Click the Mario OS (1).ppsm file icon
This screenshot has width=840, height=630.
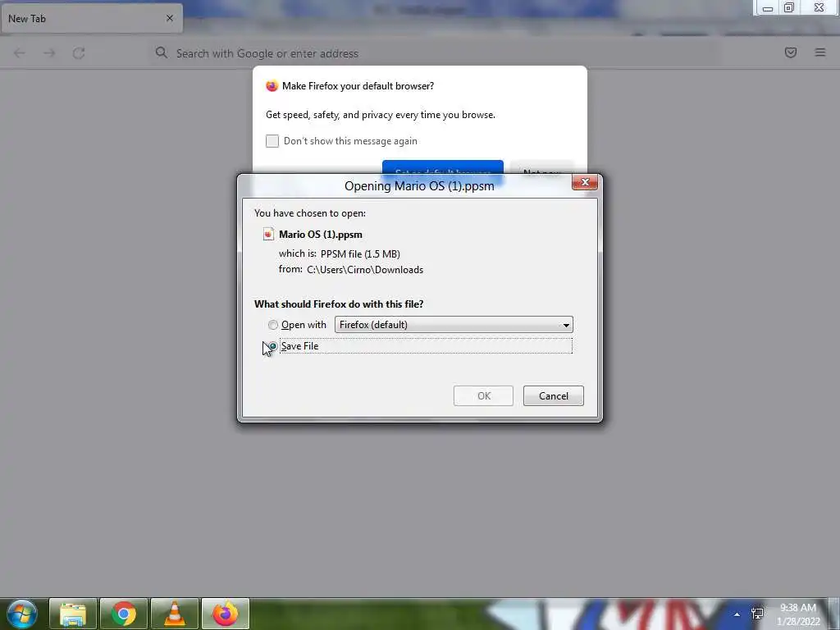point(268,234)
